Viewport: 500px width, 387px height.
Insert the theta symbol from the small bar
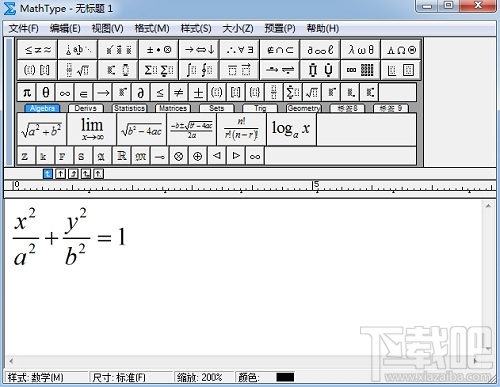click(x=46, y=92)
